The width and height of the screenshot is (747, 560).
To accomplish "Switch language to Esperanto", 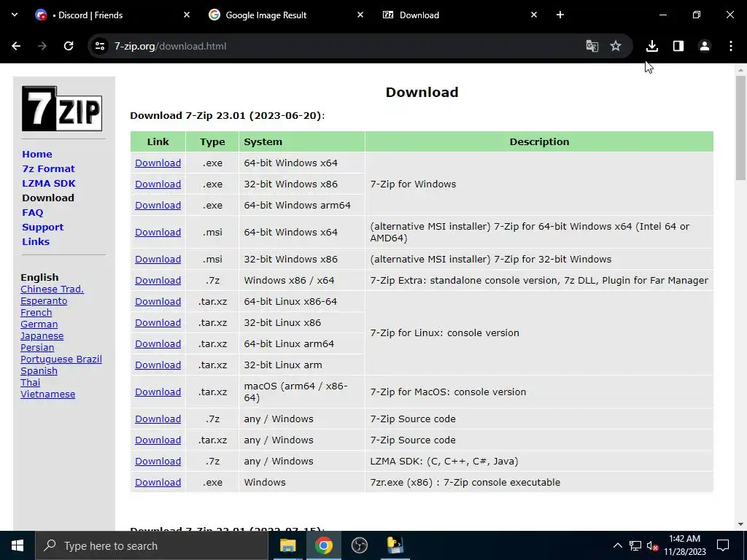I will point(44,301).
